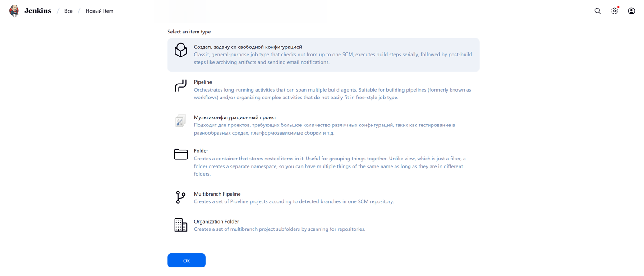Click the Folder icon
The width and height of the screenshot is (644, 276).
pyautogui.click(x=180, y=154)
